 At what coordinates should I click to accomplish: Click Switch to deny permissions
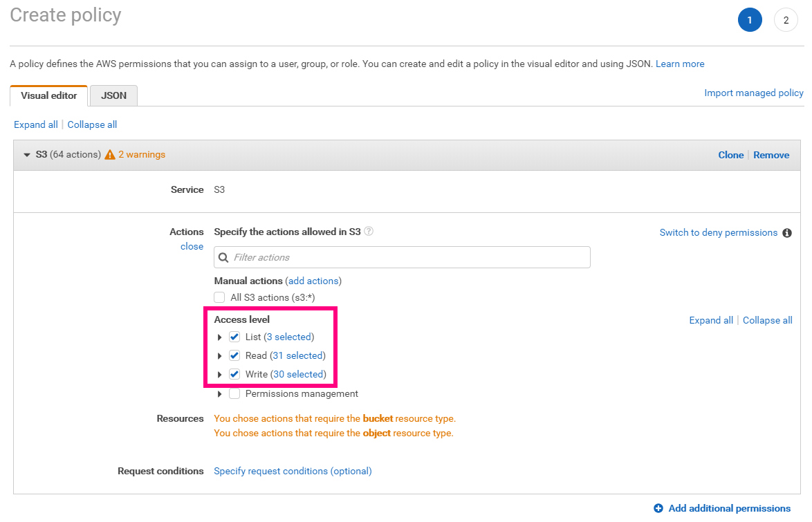pyautogui.click(x=718, y=232)
